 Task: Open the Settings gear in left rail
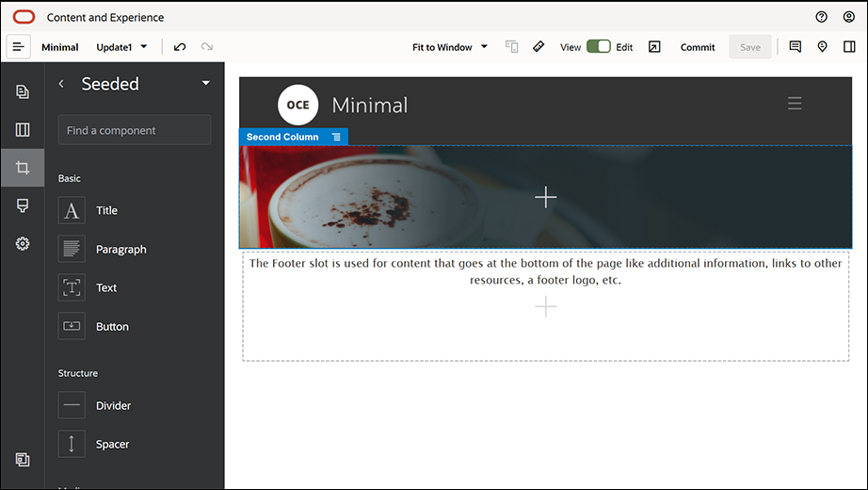pyautogui.click(x=23, y=243)
